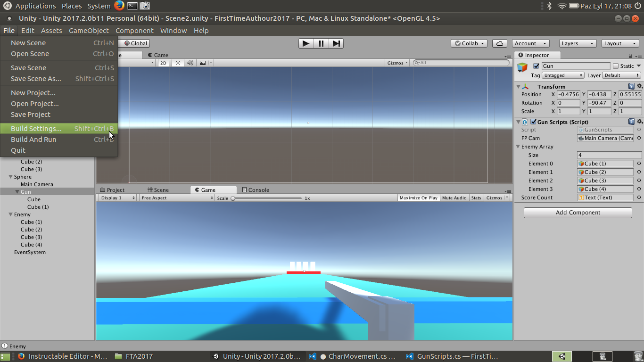Open the cloud services panel icon
644x362 pixels.
(x=500, y=43)
